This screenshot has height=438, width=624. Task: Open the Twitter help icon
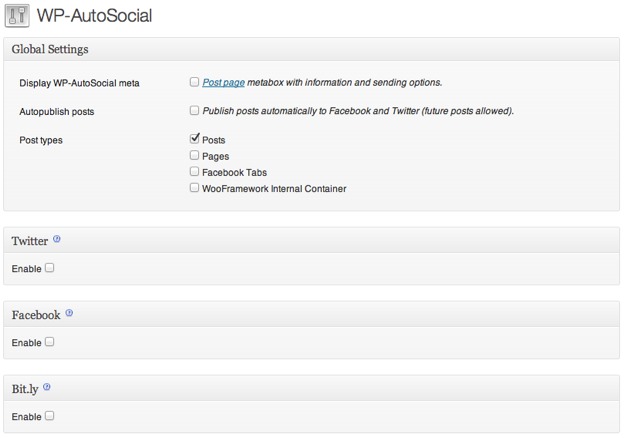57,240
